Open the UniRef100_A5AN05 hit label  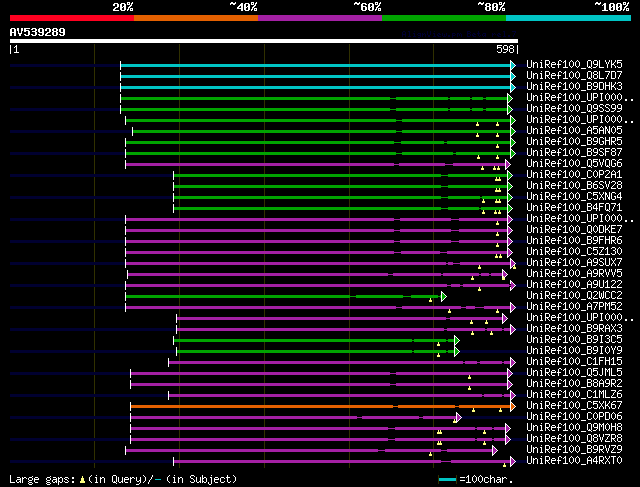[574, 131]
